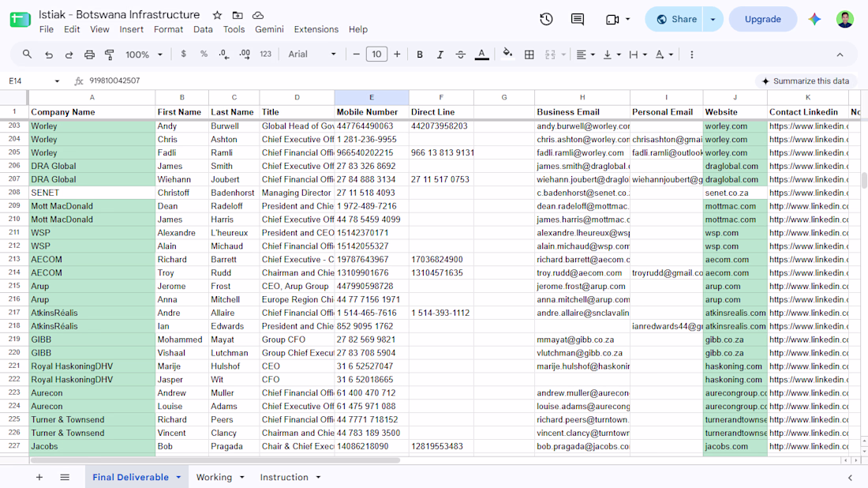868x488 pixels.
Task: Click Summarize this data button
Action: (x=806, y=81)
